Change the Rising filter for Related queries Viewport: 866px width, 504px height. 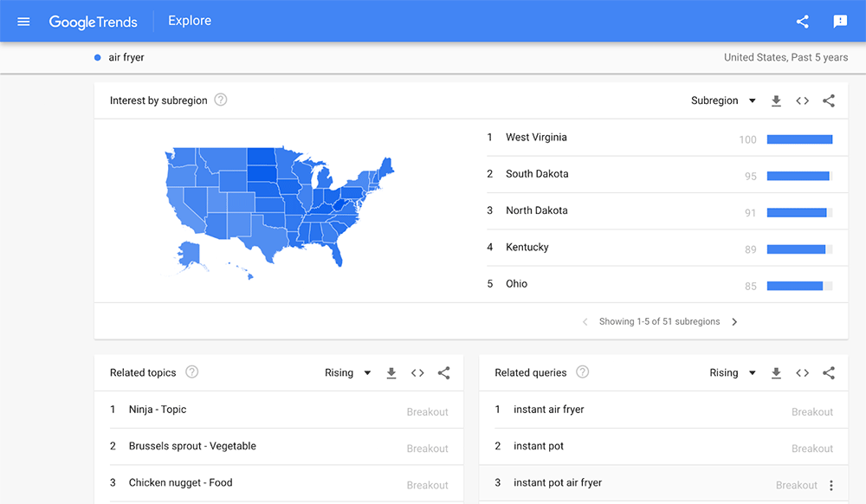point(733,373)
